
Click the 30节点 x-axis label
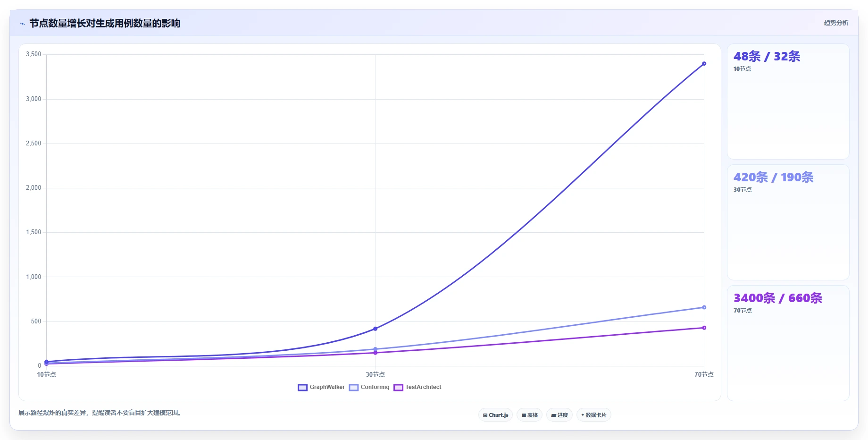pos(375,374)
